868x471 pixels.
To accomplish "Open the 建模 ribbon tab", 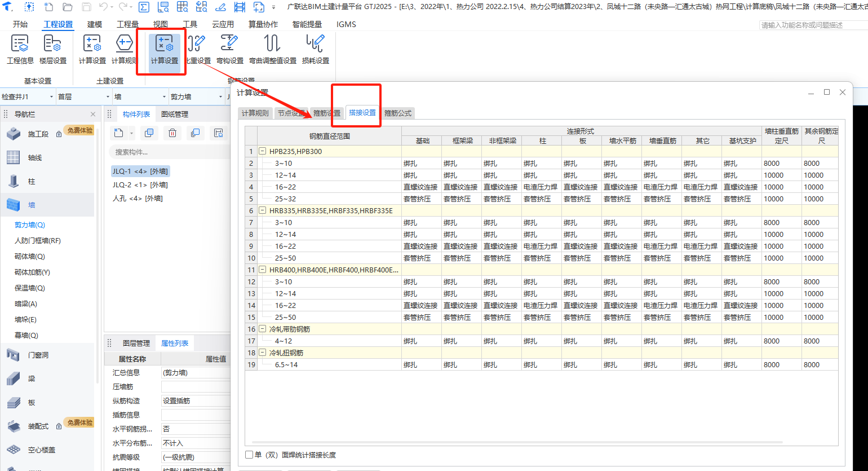I will (x=95, y=24).
